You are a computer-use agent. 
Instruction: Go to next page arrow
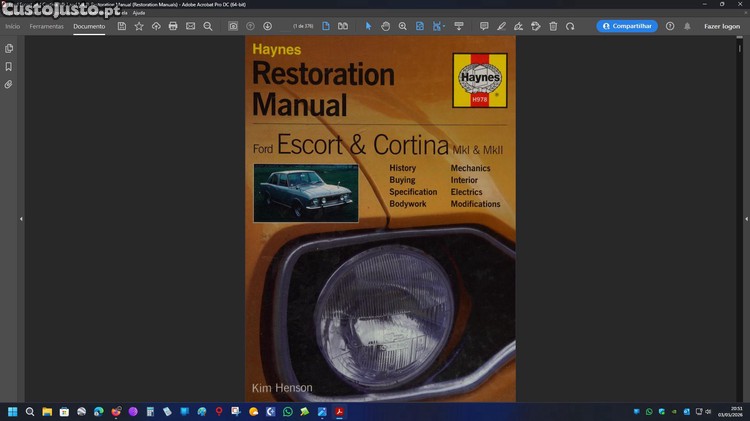(267, 26)
